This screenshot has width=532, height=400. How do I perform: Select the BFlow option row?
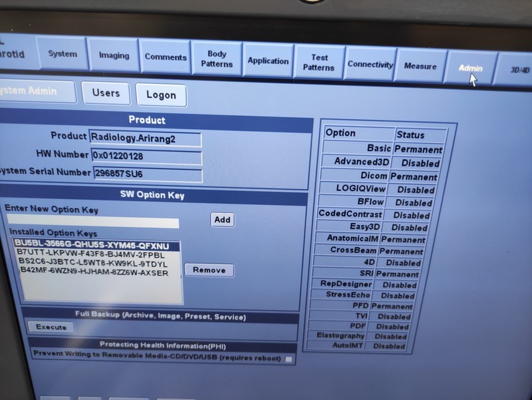coord(375,202)
